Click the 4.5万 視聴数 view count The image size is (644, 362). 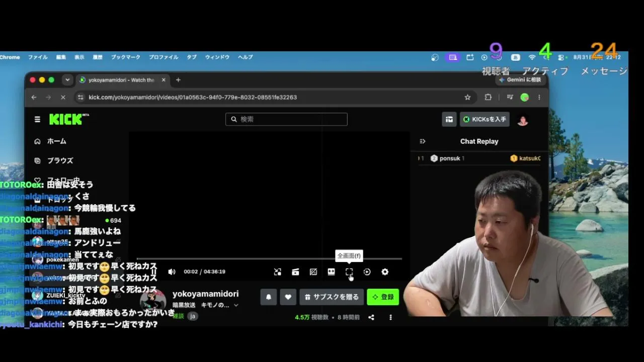click(312, 317)
